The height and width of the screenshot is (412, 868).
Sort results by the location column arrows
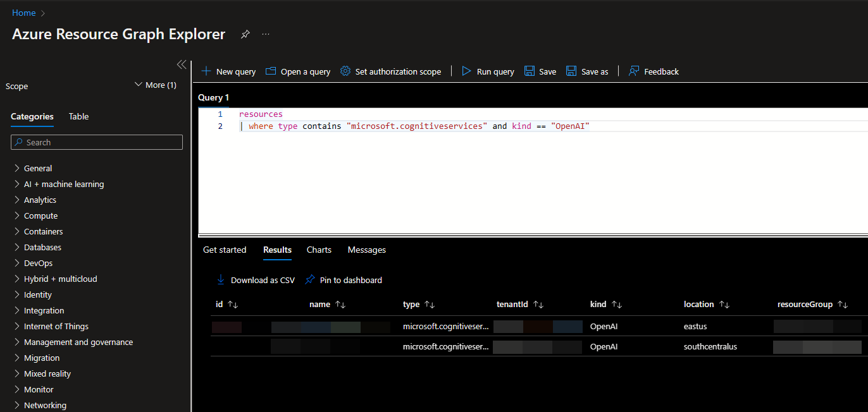pos(724,305)
